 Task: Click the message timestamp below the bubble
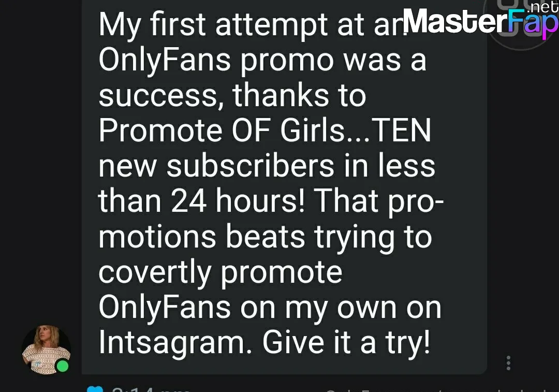(151, 389)
